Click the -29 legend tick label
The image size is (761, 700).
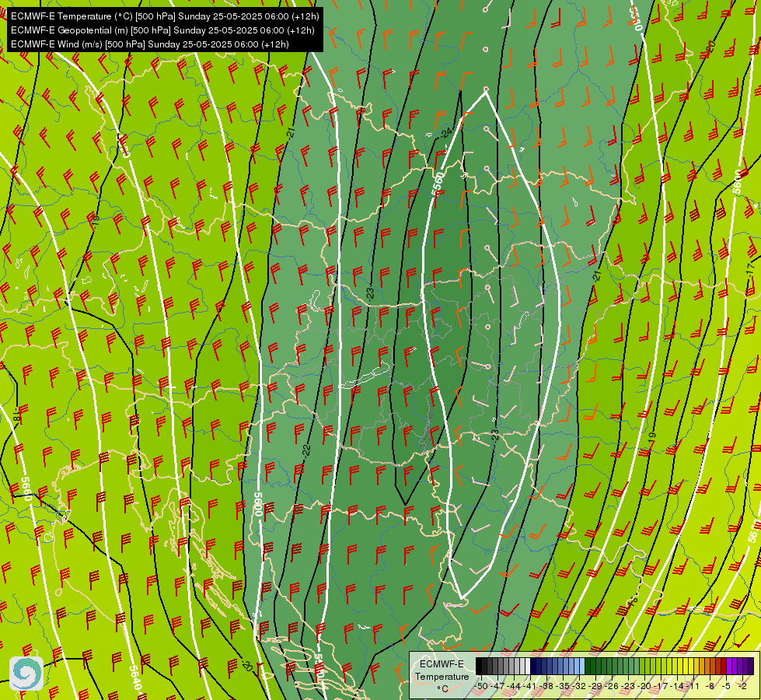pyautogui.click(x=595, y=686)
